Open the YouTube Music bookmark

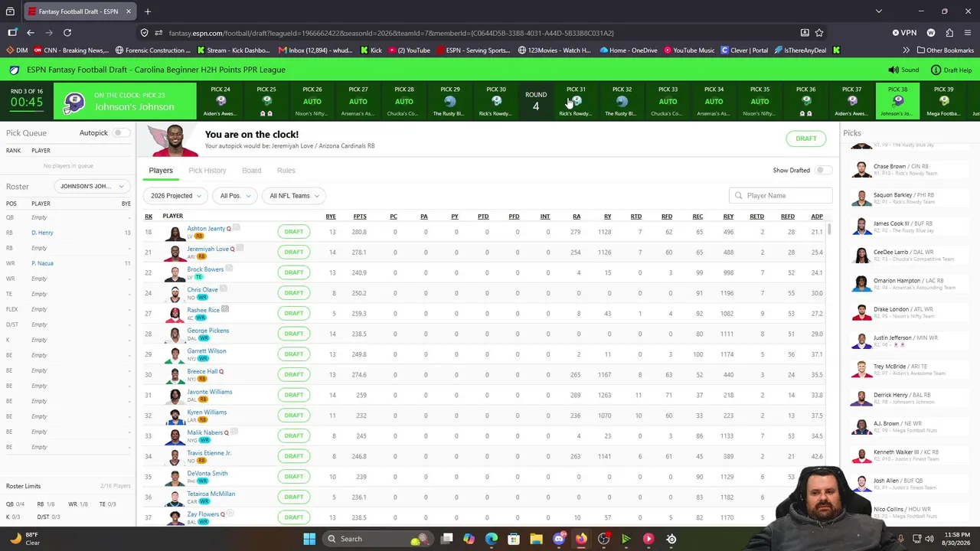click(x=689, y=51)
